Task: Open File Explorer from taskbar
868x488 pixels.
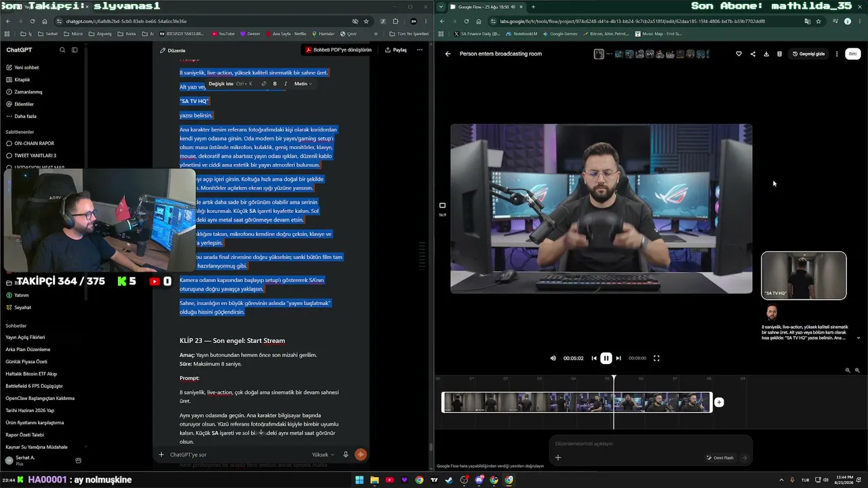Action: point(374,480)
